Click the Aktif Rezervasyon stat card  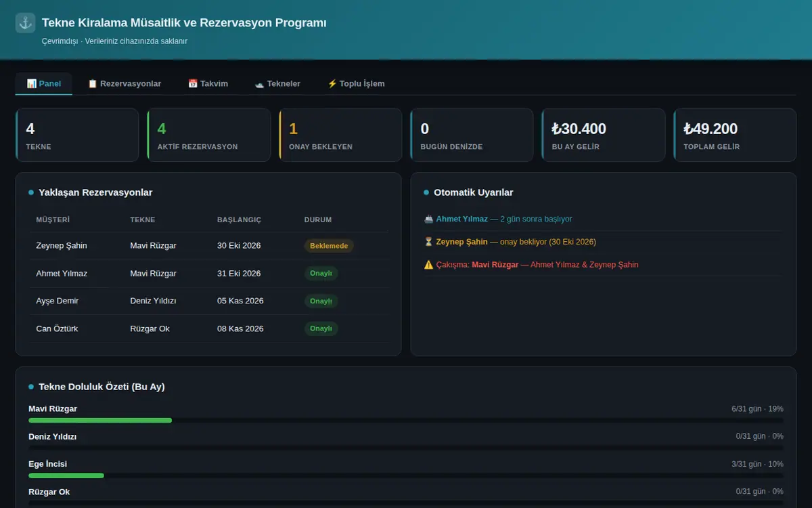coord(209,135)
